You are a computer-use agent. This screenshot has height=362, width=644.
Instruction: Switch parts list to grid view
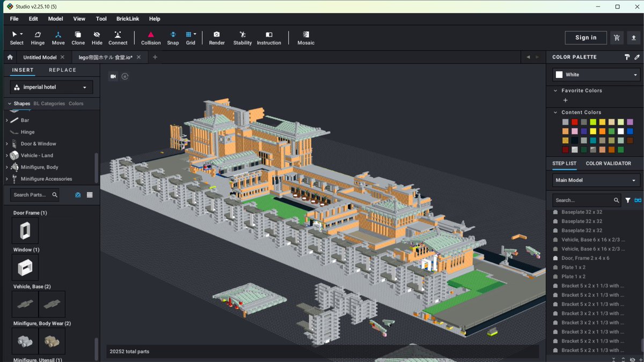point(90,195)
